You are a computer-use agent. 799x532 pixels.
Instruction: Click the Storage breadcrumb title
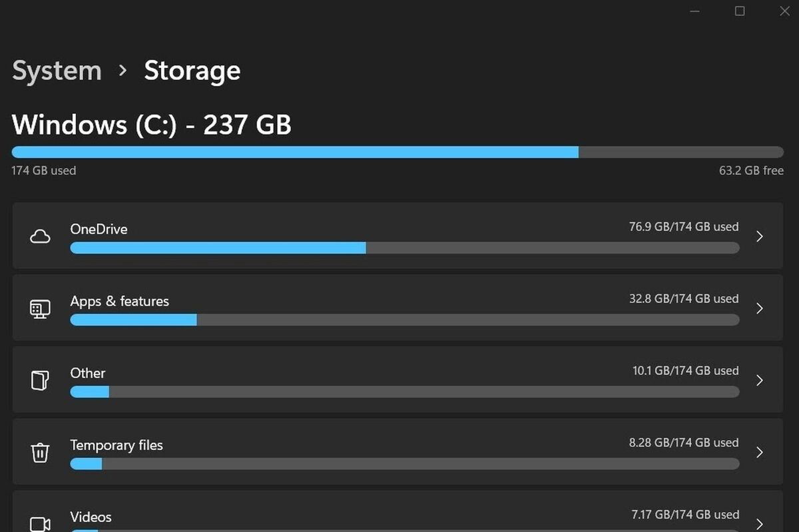(192, 71)
